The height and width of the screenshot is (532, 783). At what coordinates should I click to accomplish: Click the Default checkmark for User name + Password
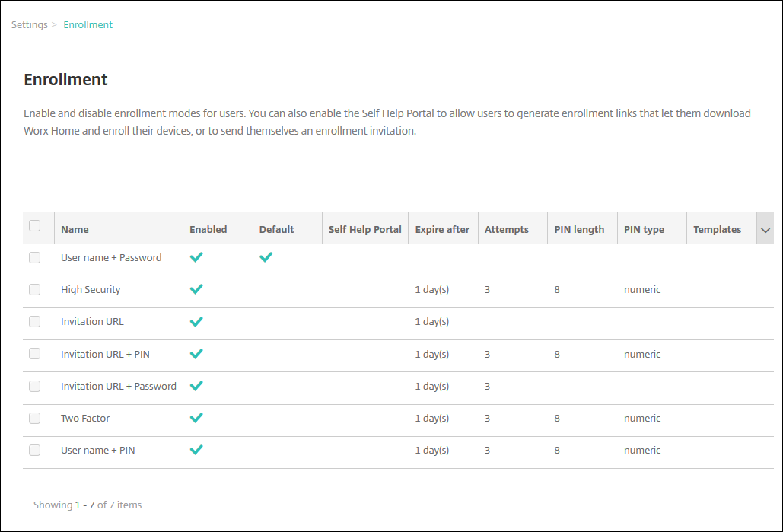click(x=266, y=257)
